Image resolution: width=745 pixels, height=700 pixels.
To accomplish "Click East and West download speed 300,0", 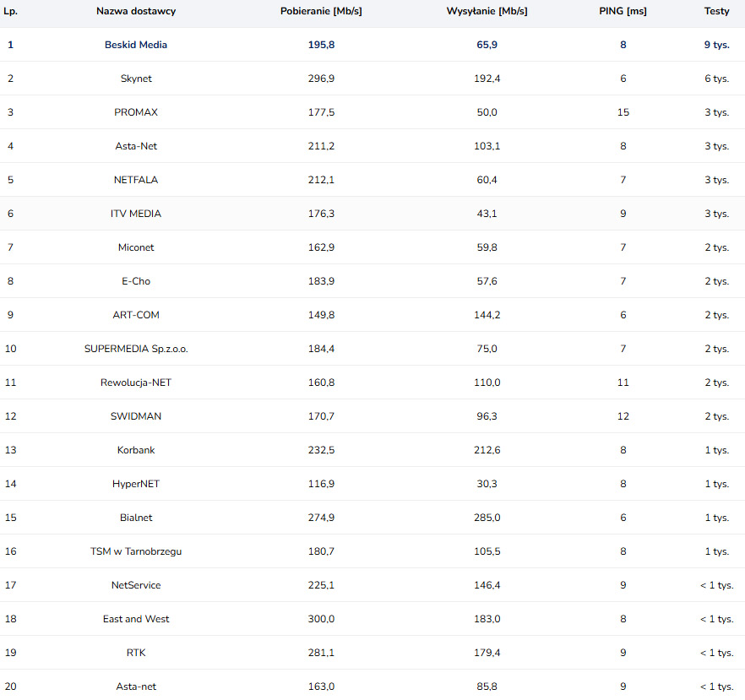I will [x=321, y=618].
